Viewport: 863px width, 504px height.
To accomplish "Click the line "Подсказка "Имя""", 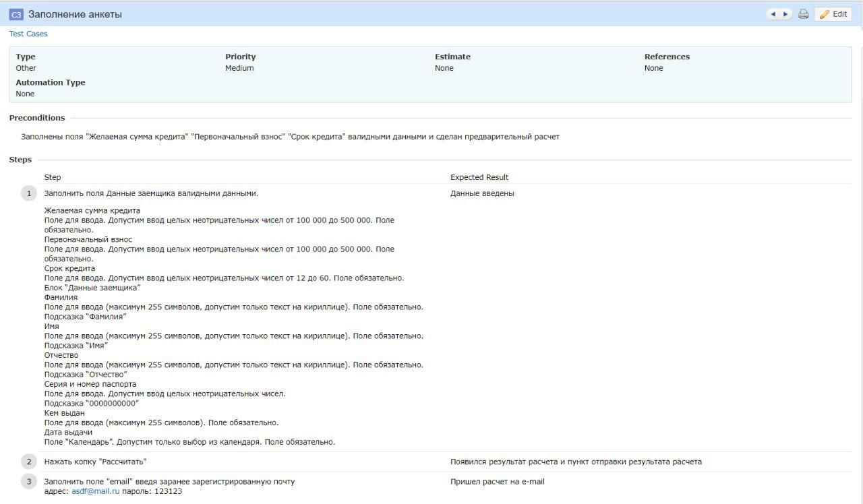I will pyautogui.click(x=76, y=346).
